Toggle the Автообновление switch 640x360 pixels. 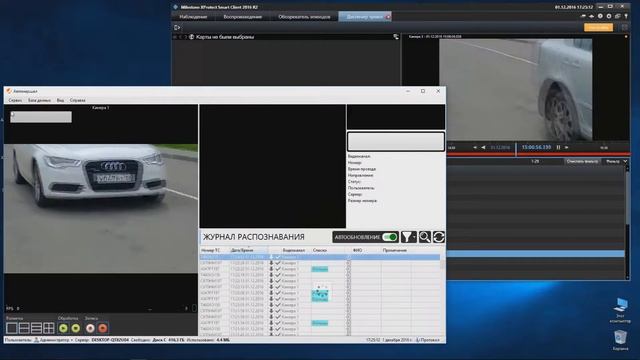point(390,237)
